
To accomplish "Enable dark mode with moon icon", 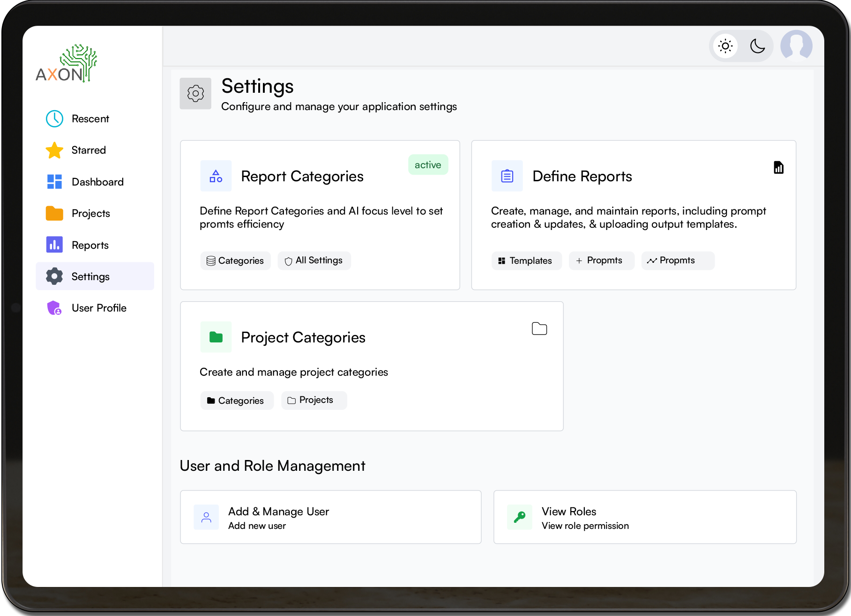I will tap(757, 46).
